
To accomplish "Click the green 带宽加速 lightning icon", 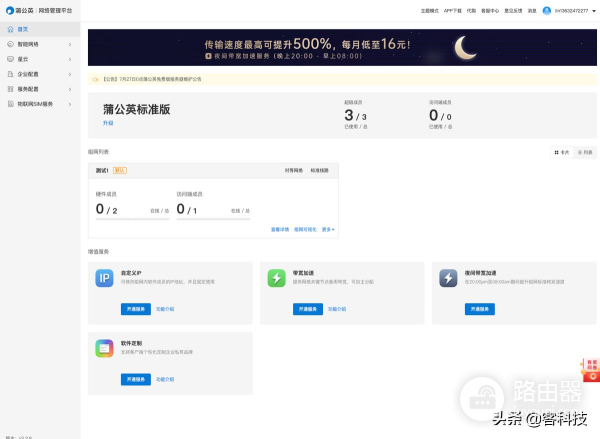I will pyautogui.click(x=276, y=279).
